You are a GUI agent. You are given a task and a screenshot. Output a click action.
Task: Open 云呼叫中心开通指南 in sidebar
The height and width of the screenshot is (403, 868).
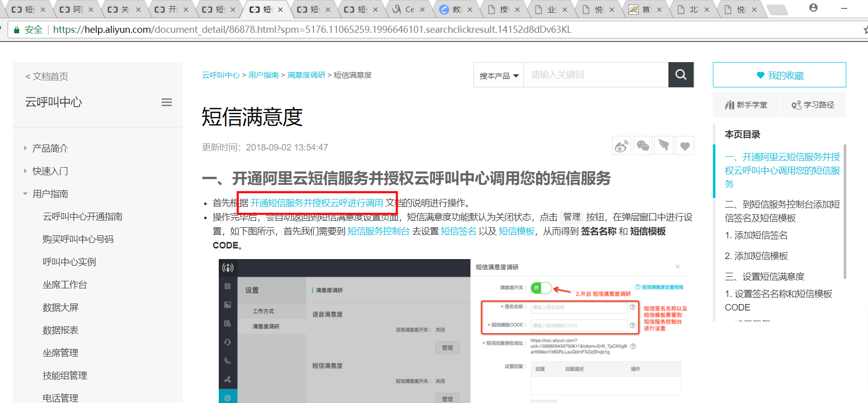(82, 216)
